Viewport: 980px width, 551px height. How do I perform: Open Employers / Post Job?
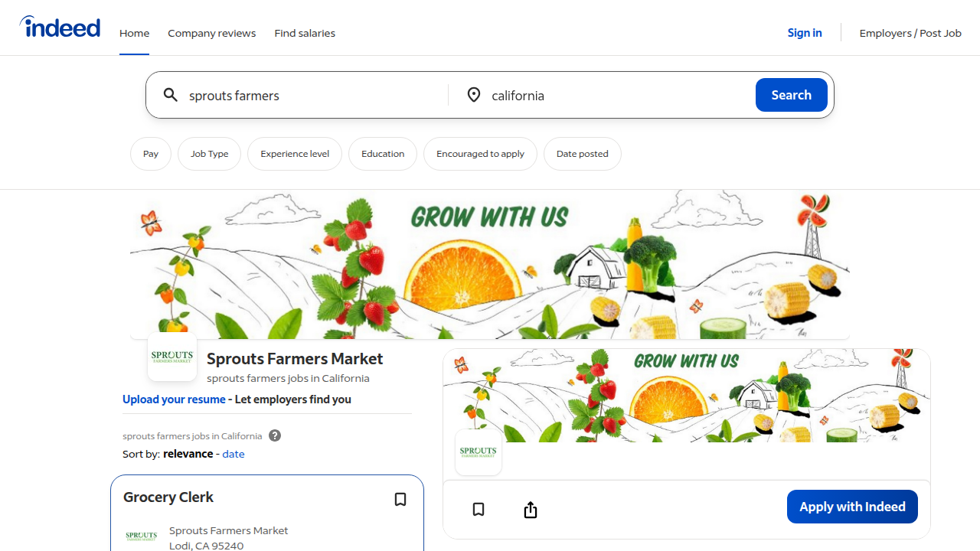910,33
